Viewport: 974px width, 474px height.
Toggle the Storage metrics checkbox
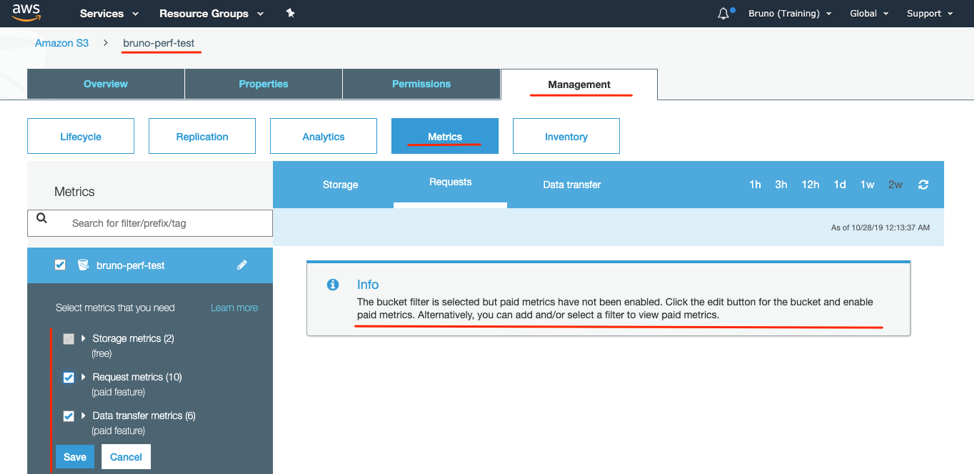[x=69, y=339]
